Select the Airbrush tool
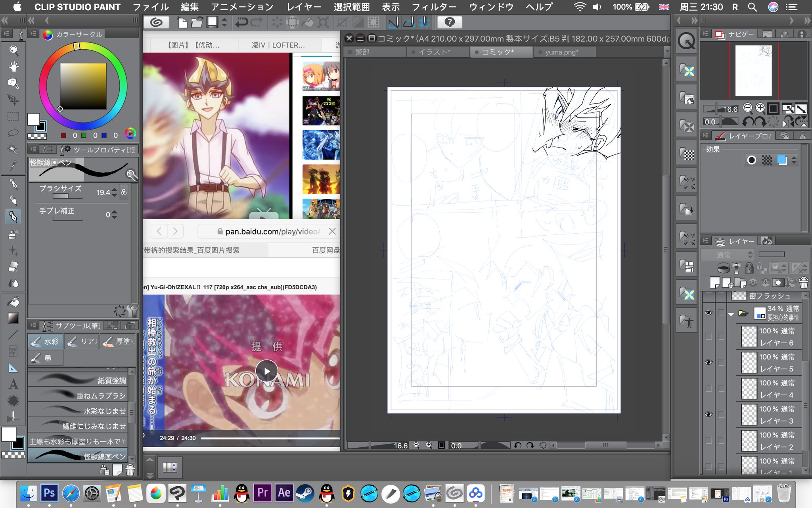The image size is (812, 508). tap(13, 234)
